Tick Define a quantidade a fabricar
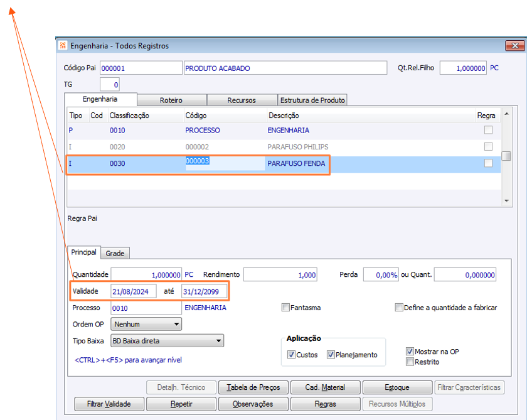This screenshot has width=527, height=420. pyautogui.click(x=399, y=308)
